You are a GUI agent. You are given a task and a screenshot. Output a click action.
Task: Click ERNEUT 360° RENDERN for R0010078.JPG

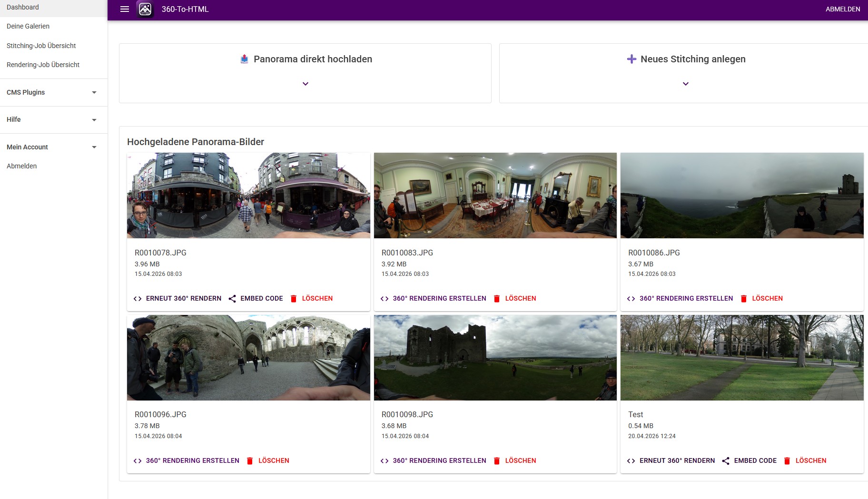[184, 299]
